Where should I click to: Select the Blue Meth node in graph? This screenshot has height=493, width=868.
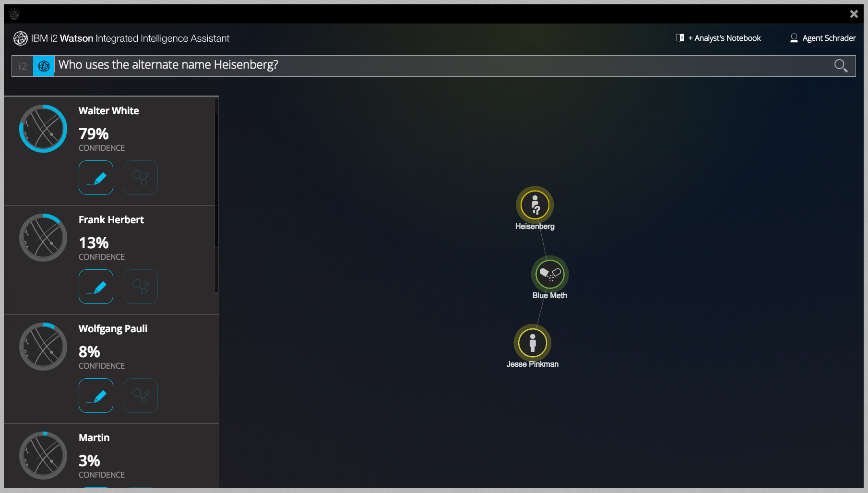coord(550,274)
